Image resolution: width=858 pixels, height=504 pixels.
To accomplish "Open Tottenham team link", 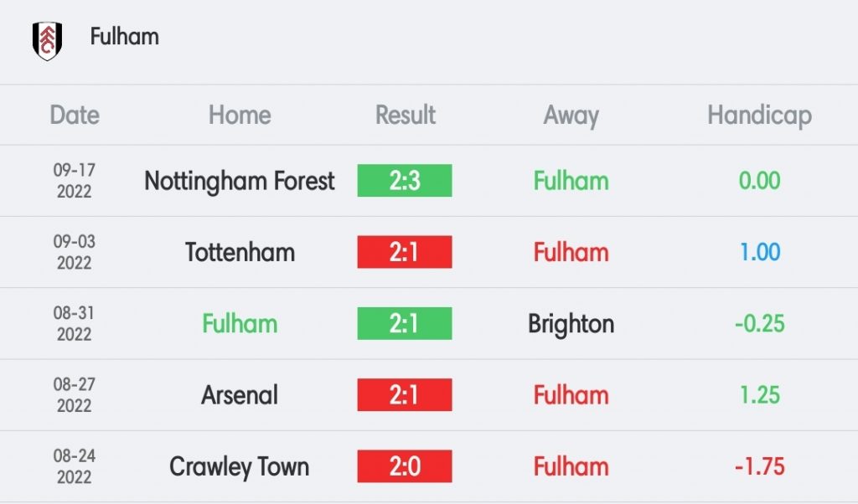I will click(240, 252).
